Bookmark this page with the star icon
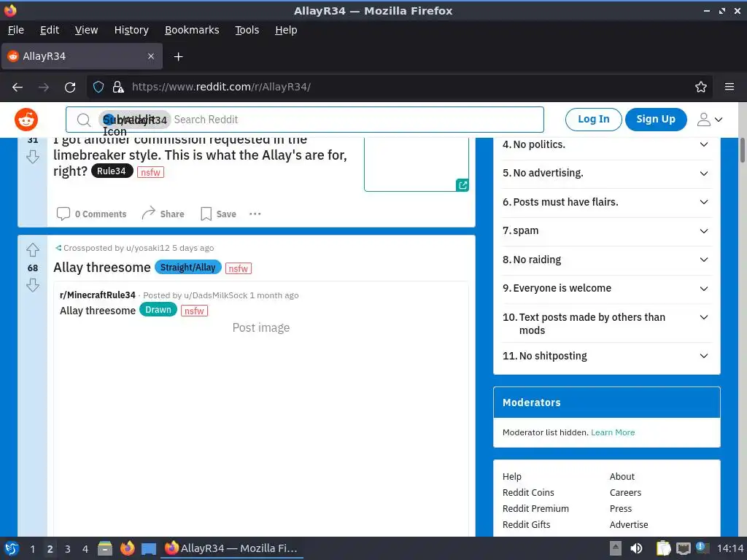Viewport: 747px width, 560px height. point(701,87)
